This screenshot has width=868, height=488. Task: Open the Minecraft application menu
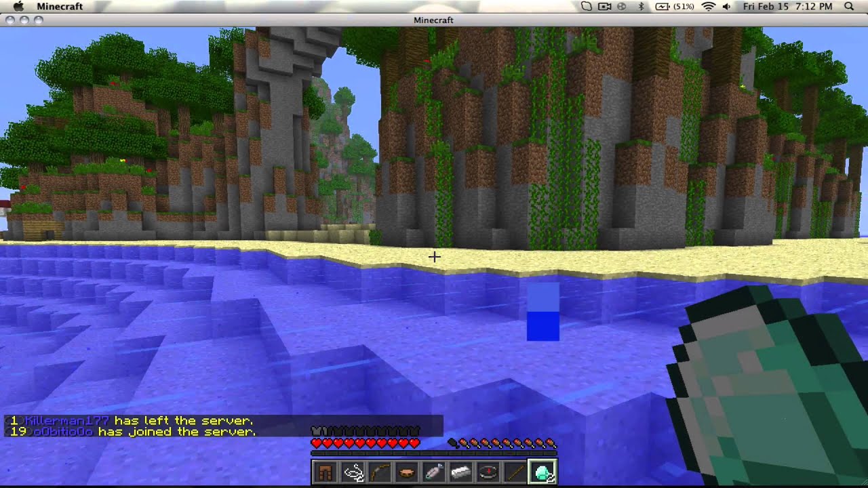pos(60,6)
